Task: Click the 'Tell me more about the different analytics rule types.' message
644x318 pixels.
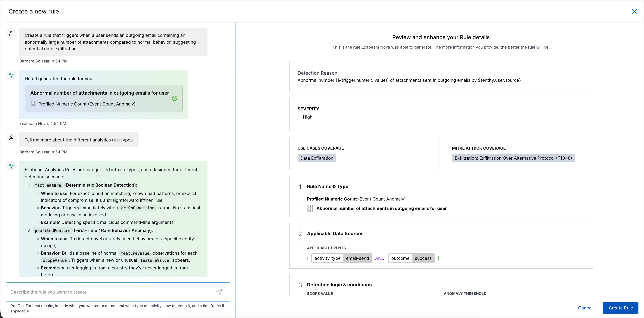Action: (79, 140)
